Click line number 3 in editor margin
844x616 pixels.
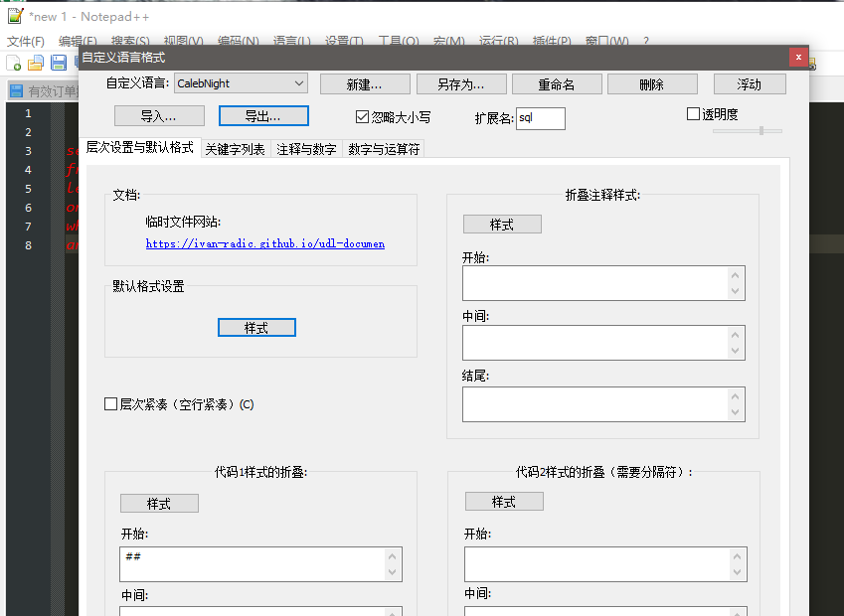[x=28, y=151]
